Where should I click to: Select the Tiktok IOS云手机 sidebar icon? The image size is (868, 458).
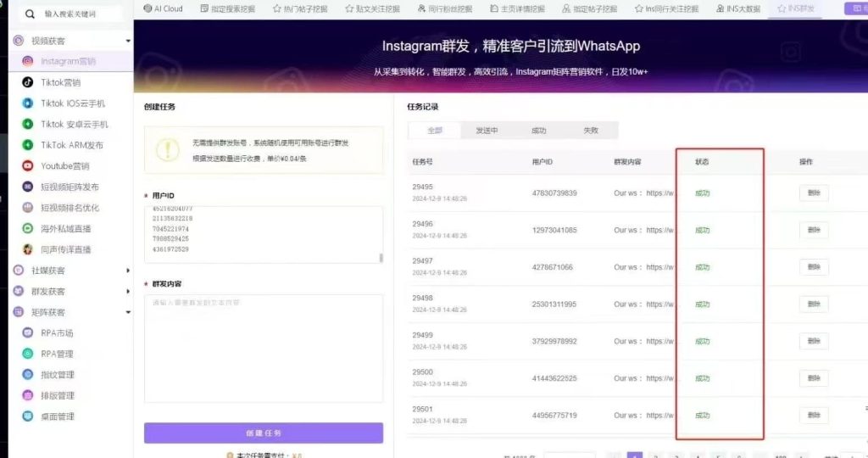coord(27,103)
